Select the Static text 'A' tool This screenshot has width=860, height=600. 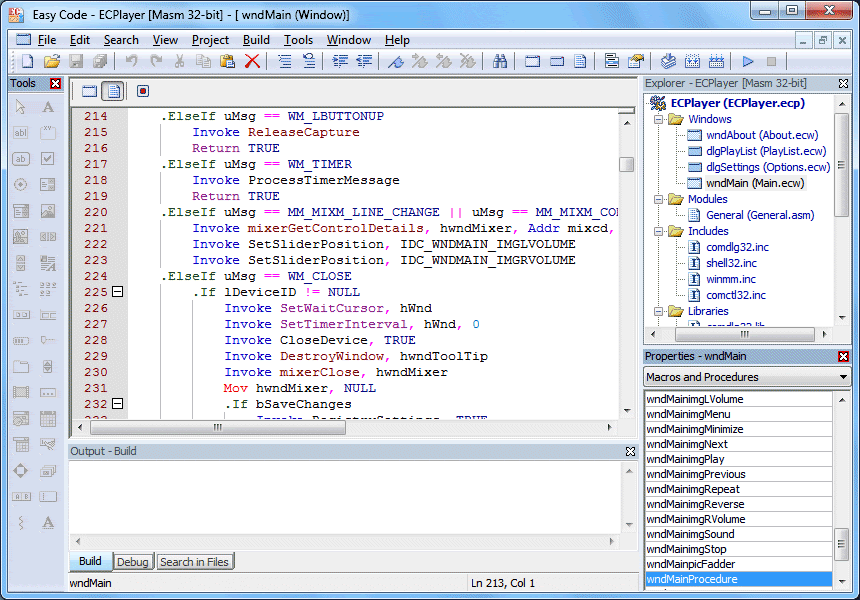pos(48,106)
